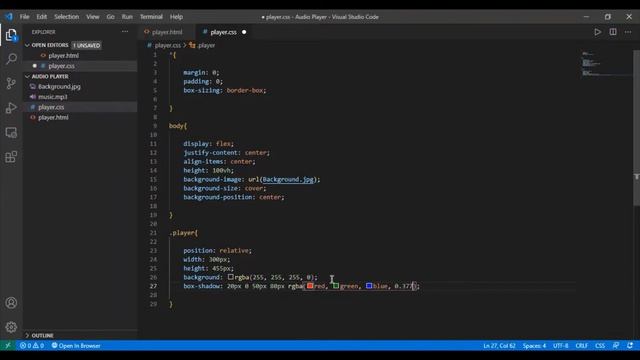Click the red color swatch on line 27
This screenshot has width=640, height=360.
[310, 286]
